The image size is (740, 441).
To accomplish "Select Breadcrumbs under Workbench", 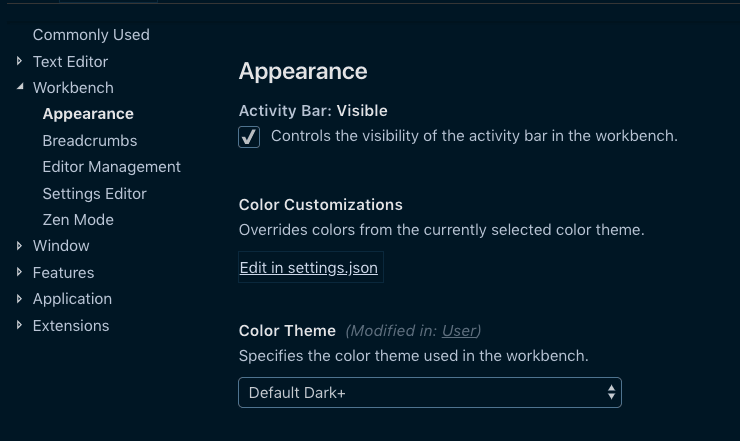I will 90,141.
